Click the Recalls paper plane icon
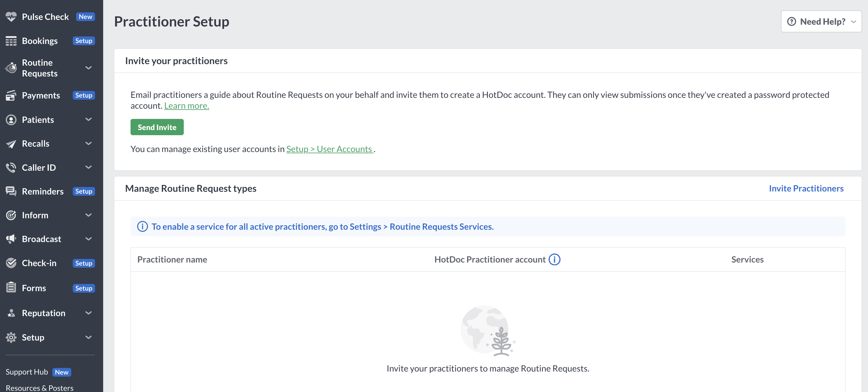This screenshot has width=868, height=392. click(11, 144)
